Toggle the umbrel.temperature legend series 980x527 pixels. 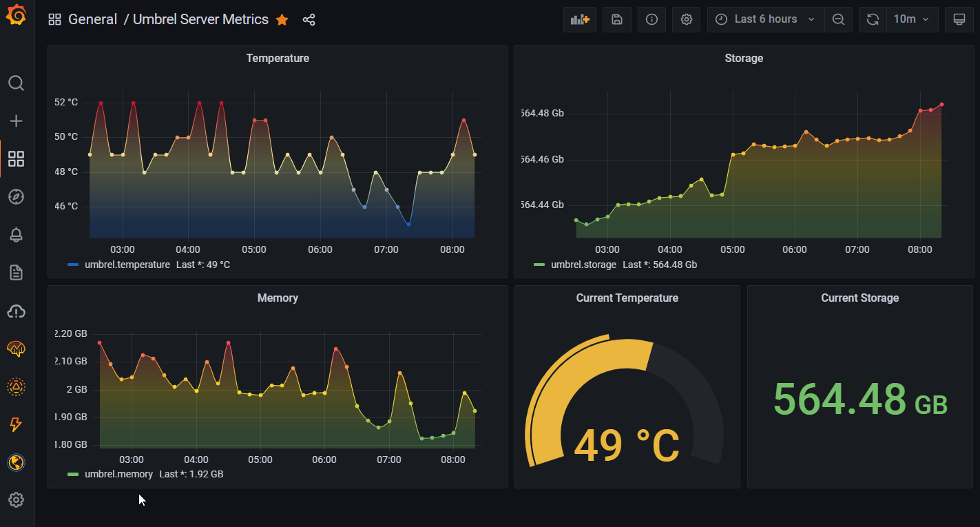click(x=127, y=265)
